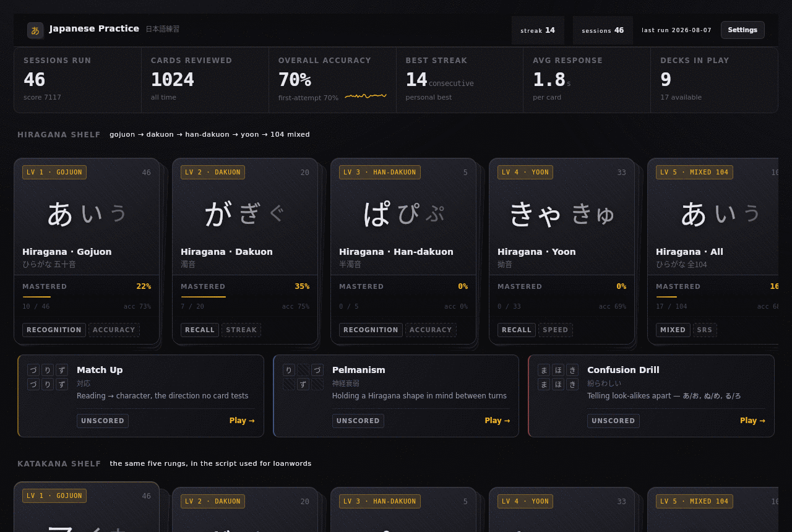Select ACCURACY tag on Han-dakuon card

point(431,330)
